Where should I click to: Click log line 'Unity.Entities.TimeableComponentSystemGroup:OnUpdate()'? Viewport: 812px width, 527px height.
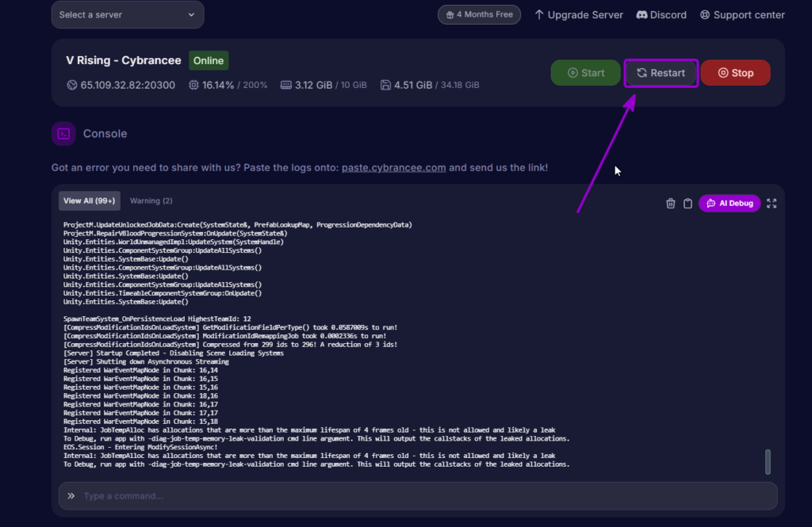coord(163,293)
